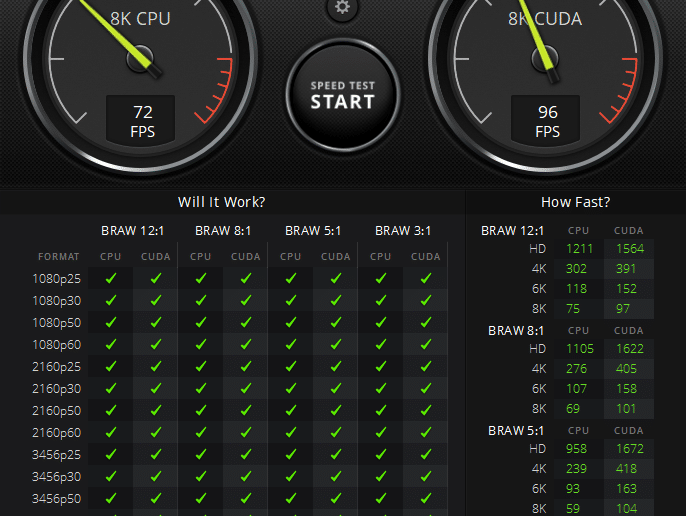Click the How Fast? heading
Image resolution: width=686 pixels, height=516 pixels.
[575, 202]
